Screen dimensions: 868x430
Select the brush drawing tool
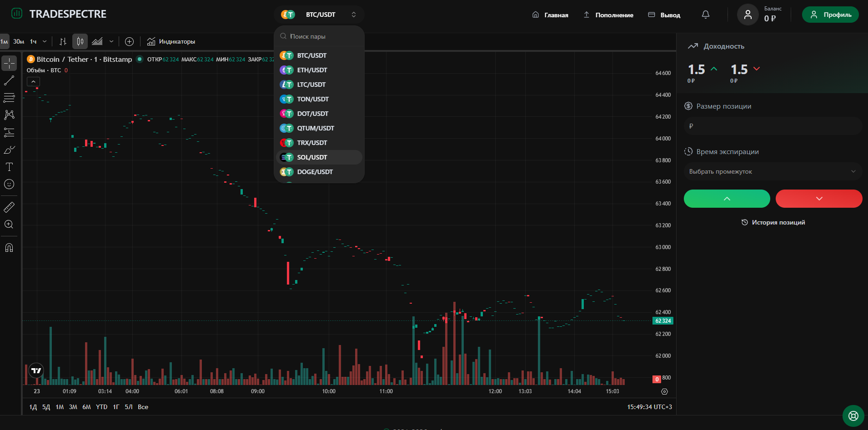pos(9,150)
